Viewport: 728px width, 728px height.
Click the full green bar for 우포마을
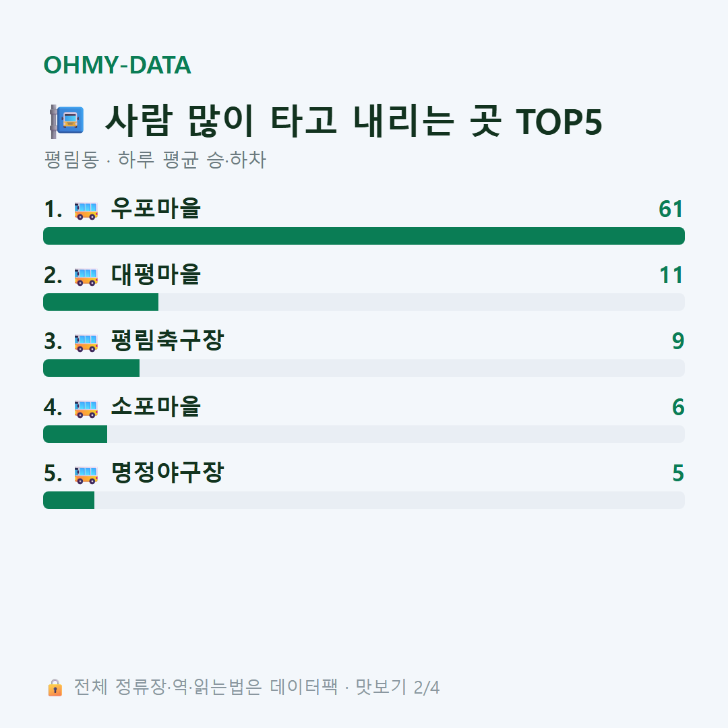click(364, 236)
